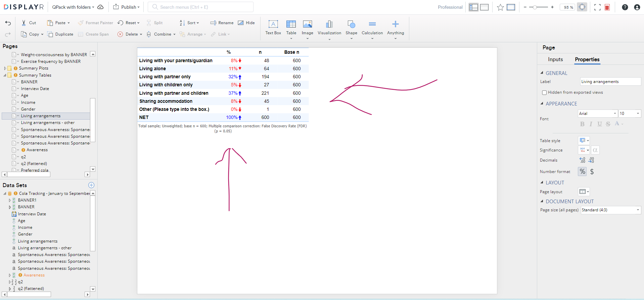Add a Calculation

click(372, 29)
